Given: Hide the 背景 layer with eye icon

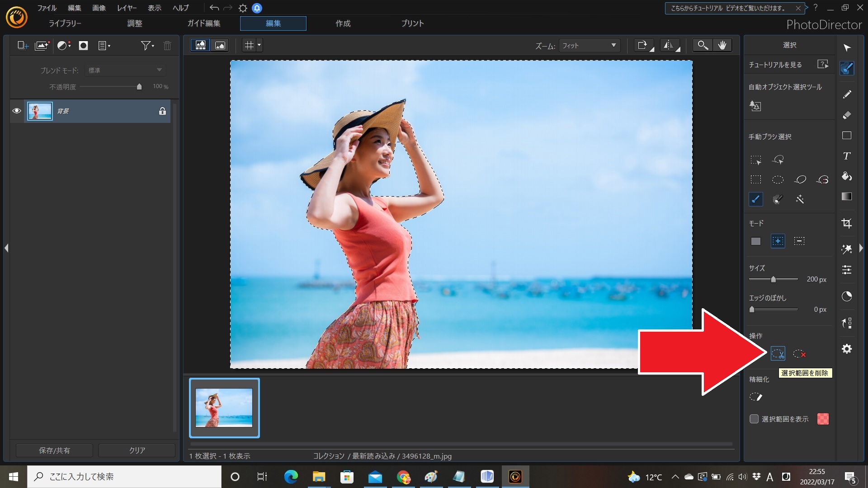Looking at the screenshot, I should tap(17, 111).
